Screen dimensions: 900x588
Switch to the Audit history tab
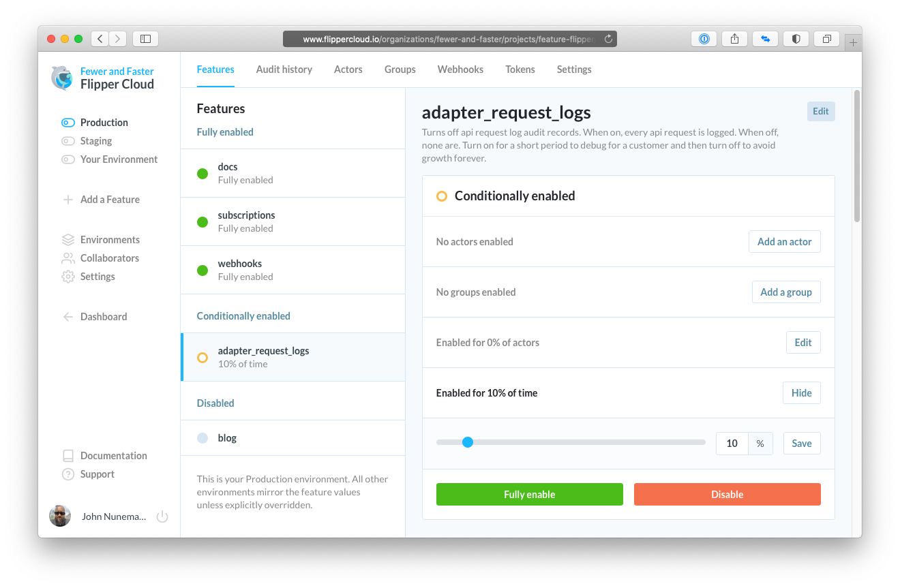[284, 69]
